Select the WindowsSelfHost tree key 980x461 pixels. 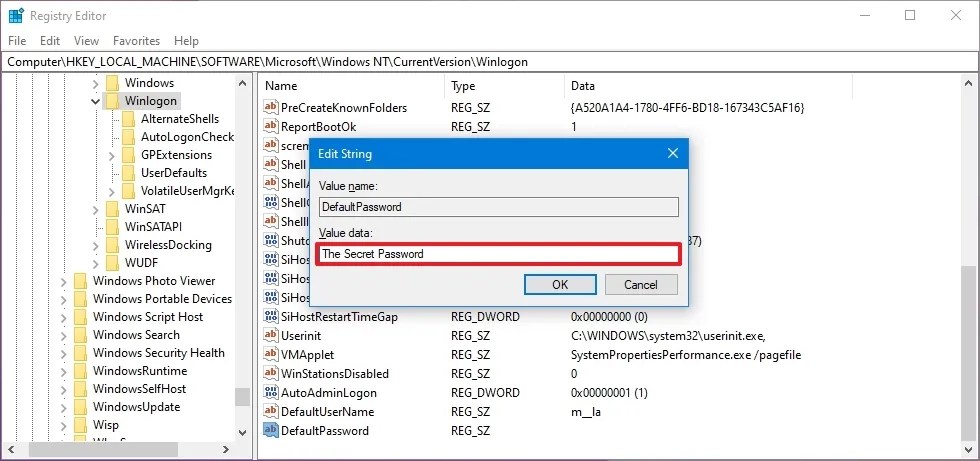pos(139,389)
